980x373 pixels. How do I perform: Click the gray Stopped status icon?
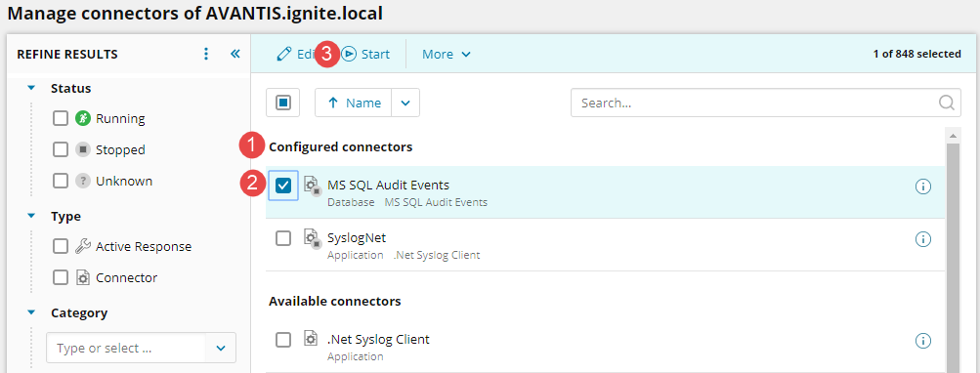(83, 150)
